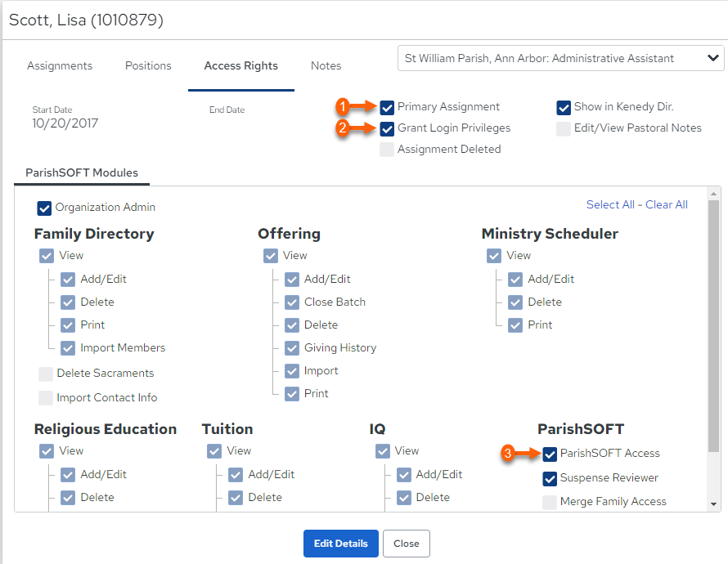Toggle the Primary Assignment checkbox
728x564 pixels.
[x=387, y=108]
